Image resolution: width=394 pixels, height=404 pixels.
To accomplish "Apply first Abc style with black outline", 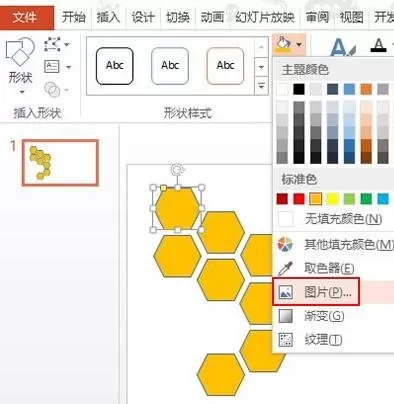I will pyautogui.click(x=115, y=66).
